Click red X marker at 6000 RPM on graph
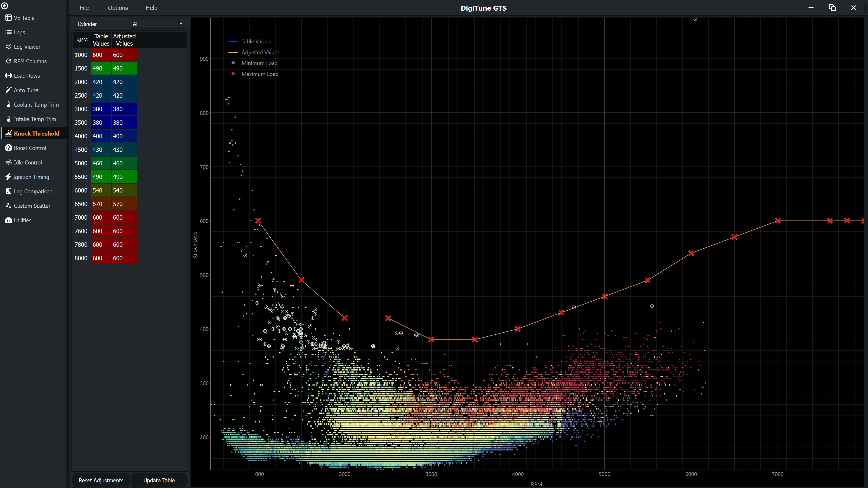The width and height of the screenshot is (868, 488). pyautogui.click(x=691, y=253)
